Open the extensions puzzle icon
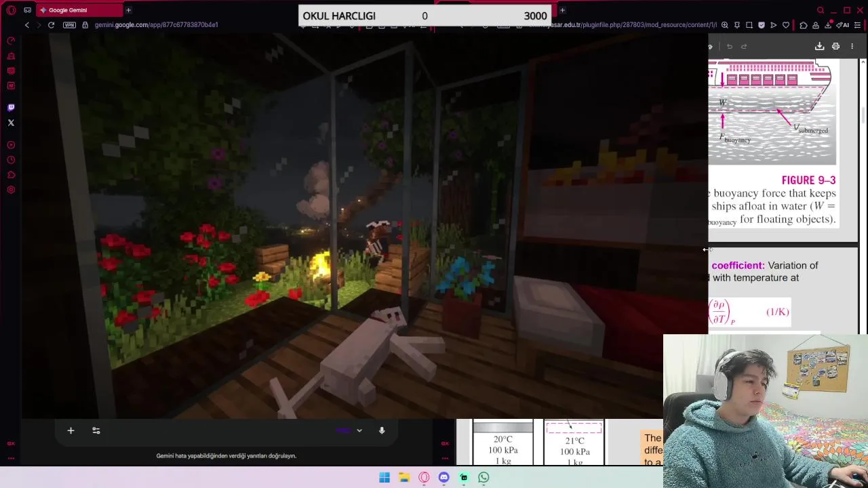The width and height of the screenshot is (868, 488). [x=804, y=25]
